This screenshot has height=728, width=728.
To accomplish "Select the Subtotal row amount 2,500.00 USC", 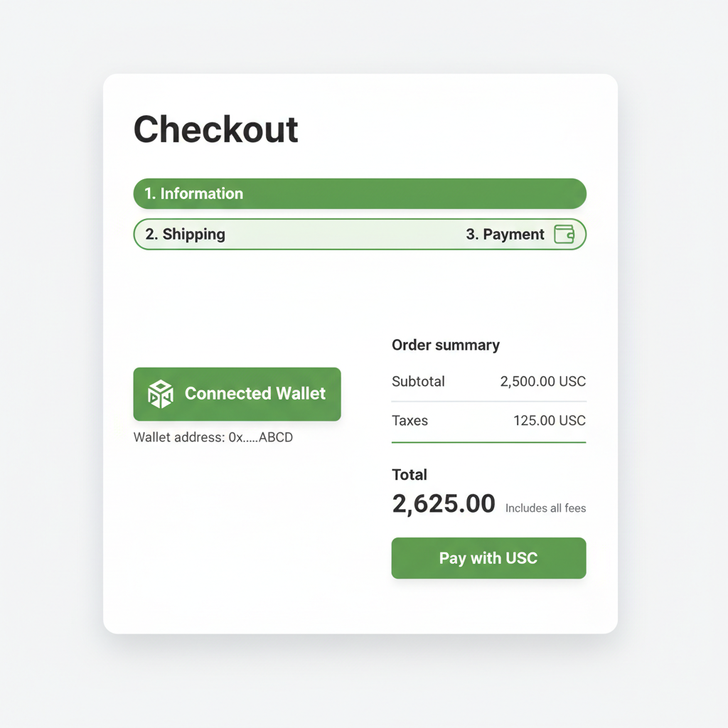I will 543,381.
